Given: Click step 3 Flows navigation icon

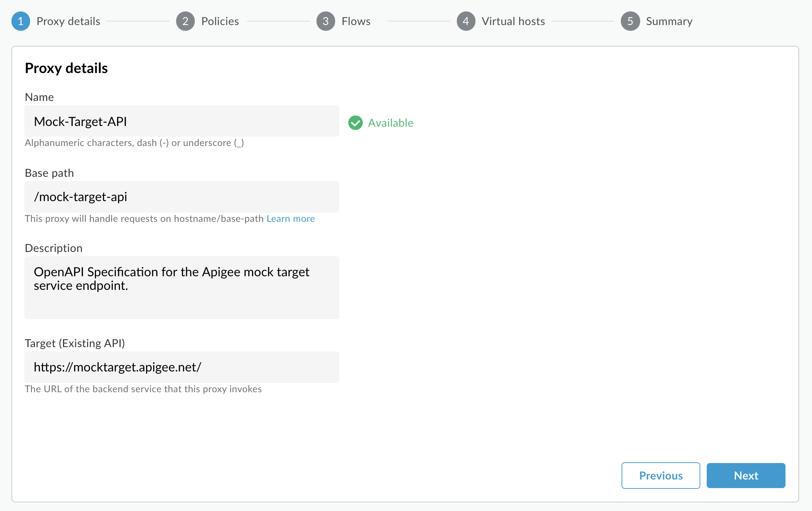Looking at the screenshot, I should (326, 21).
